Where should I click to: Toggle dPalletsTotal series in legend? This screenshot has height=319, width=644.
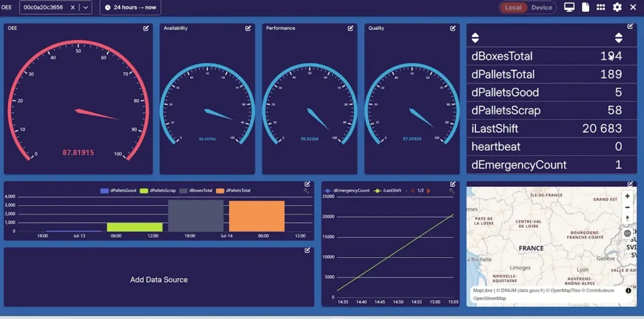tap(233, 191)
